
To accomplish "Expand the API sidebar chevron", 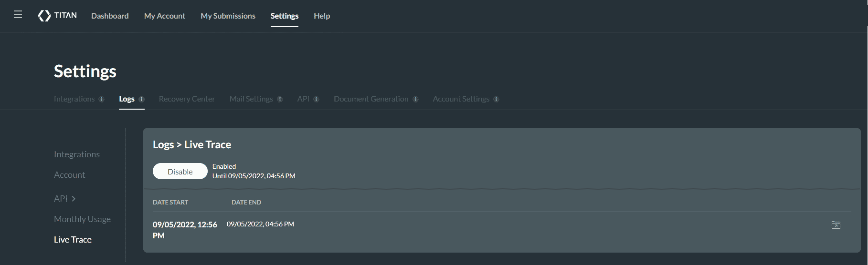I will point(74,199).
